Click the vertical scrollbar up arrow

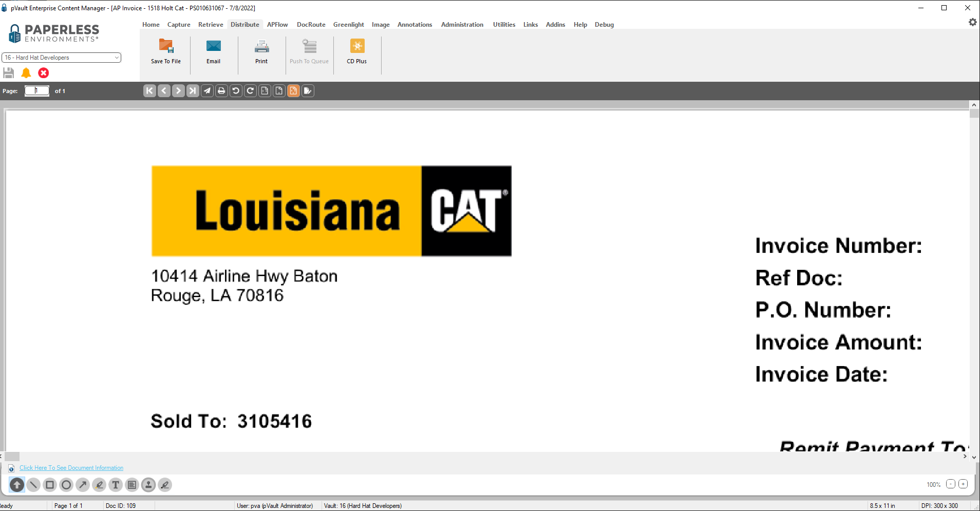(974, 105)
